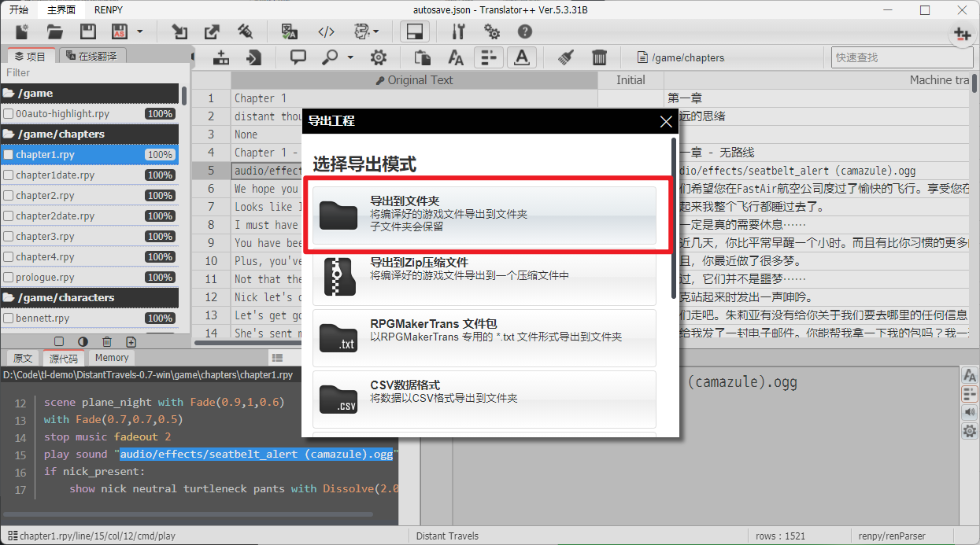Toggle the bottom pane layout icon

415,32
